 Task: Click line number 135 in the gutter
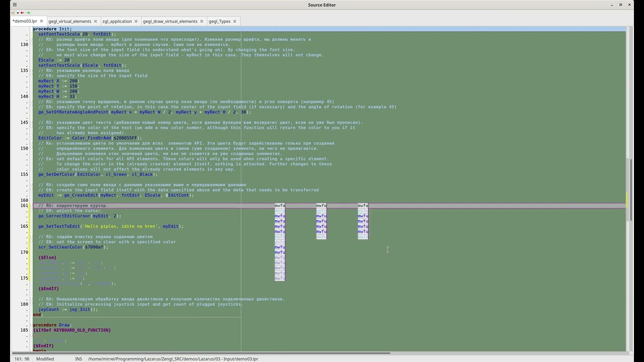(x=24, y=70)
